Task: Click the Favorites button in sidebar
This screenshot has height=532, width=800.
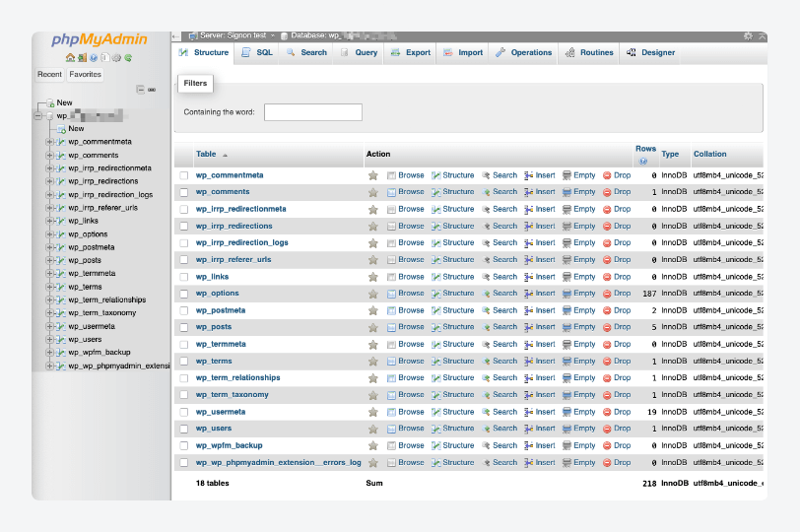Action: [85, 75]
